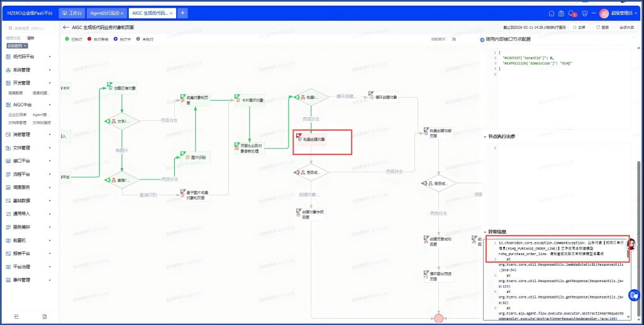Switch to the 工作台 tab
Viewport: 644px width, 325px height.
tap(72, 13)
